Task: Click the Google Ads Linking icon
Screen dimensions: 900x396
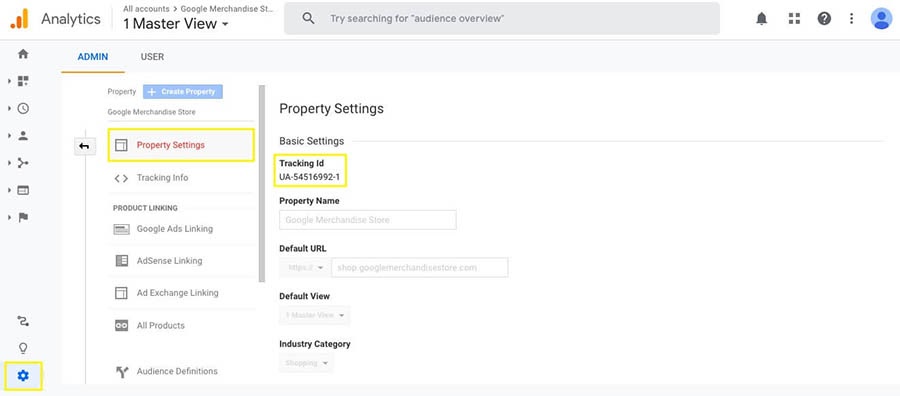Action: [121, 229]
